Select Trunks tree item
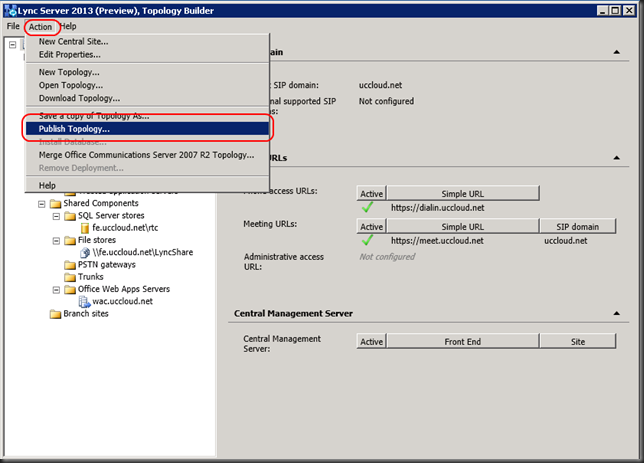 coord(91,277)
